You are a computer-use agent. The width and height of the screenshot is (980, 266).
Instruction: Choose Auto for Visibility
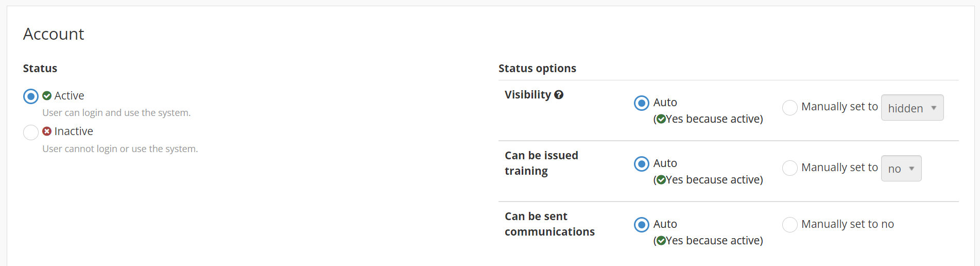point(642,103)
